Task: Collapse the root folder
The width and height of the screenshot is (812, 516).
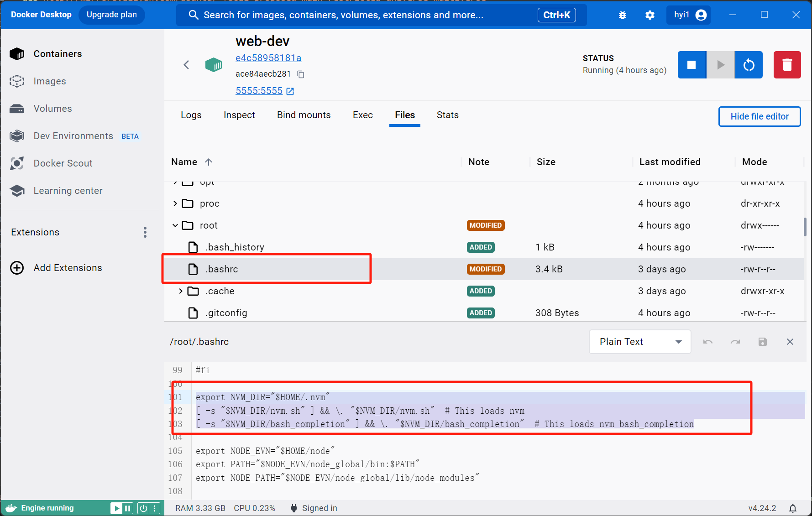Action: pos(175,225)
